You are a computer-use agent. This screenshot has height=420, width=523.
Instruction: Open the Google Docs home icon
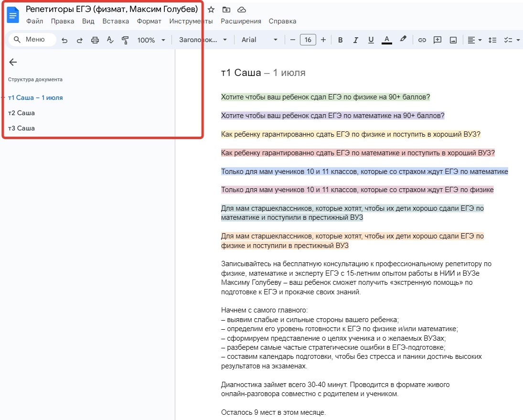click(13, 15)
